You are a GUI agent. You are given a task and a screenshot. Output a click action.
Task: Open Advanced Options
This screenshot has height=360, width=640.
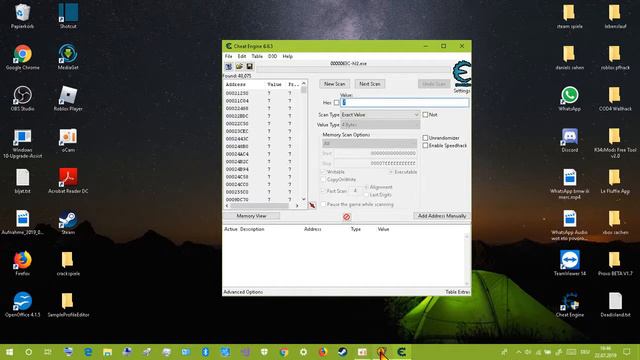coord(243,292)
